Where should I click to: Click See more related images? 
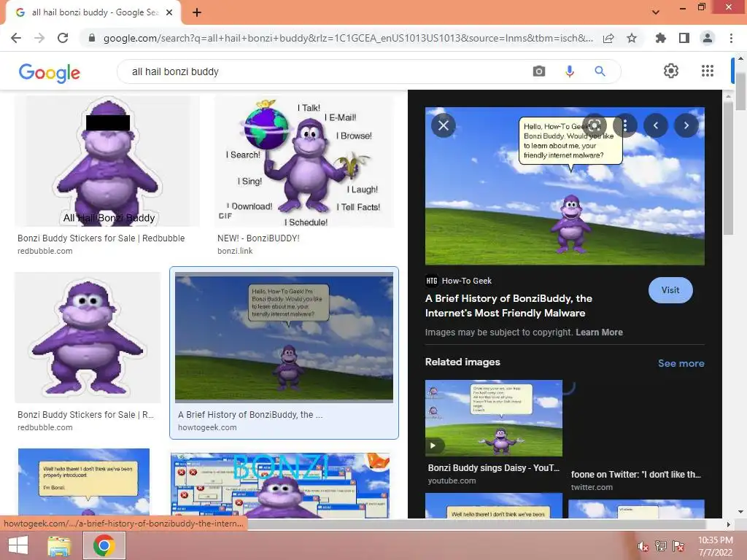click(681, 363)
